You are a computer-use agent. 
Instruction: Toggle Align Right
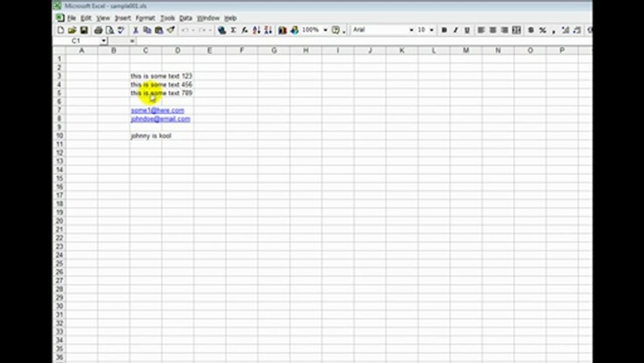coord(505,30)
